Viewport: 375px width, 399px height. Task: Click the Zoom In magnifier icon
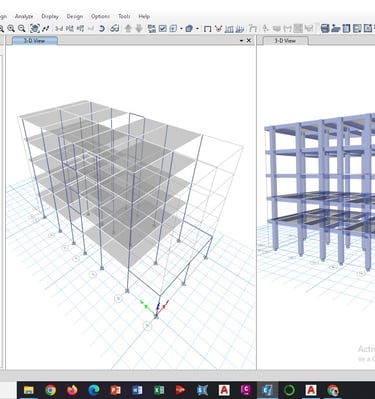pos(11,29)
